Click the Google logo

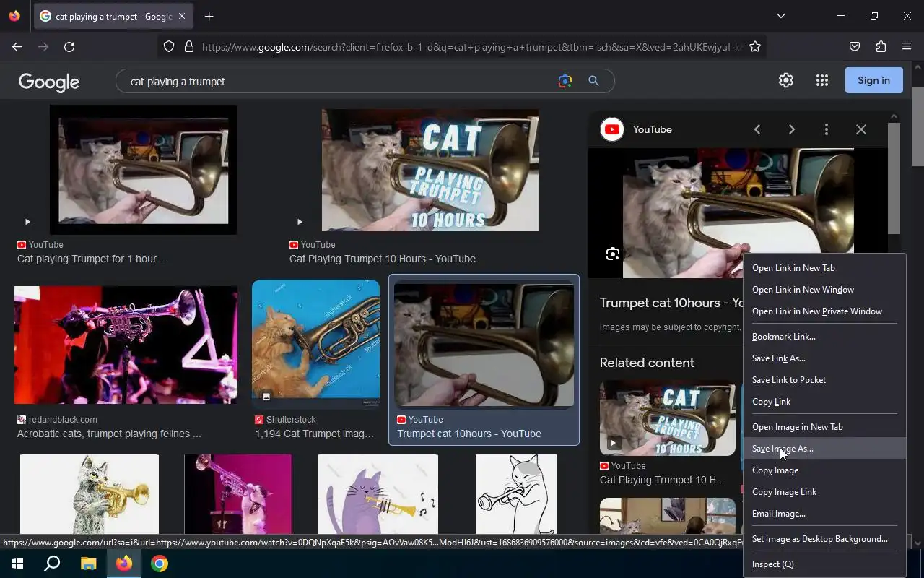[49, 82]
